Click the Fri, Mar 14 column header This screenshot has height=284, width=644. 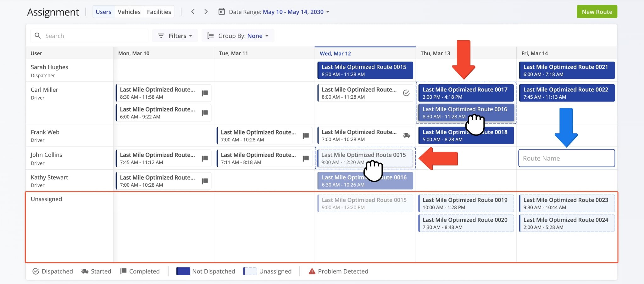tap(567, 53)
